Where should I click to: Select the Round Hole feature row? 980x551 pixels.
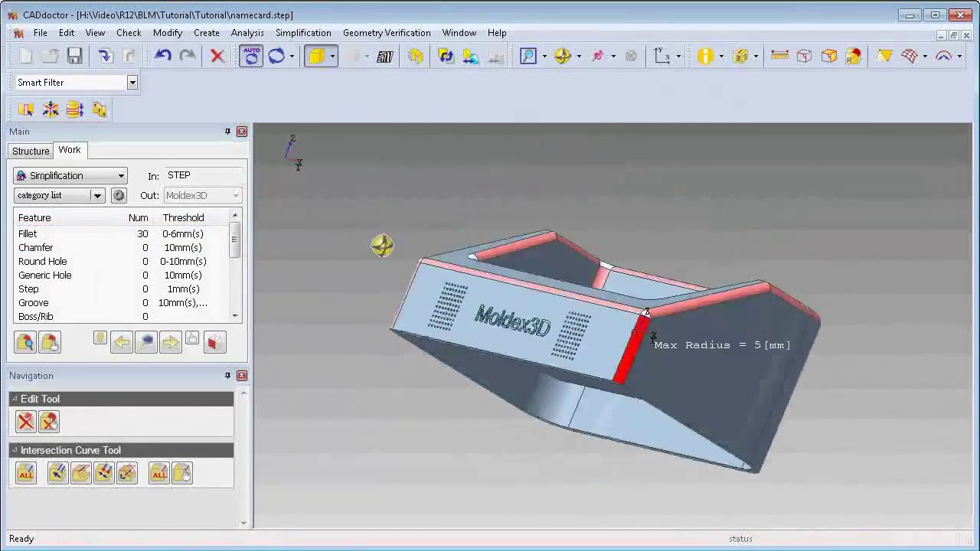121,261
